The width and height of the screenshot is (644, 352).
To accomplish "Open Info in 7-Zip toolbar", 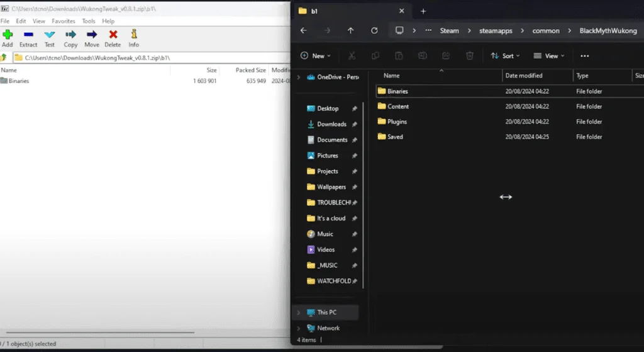I will click(x=134, y=38).
